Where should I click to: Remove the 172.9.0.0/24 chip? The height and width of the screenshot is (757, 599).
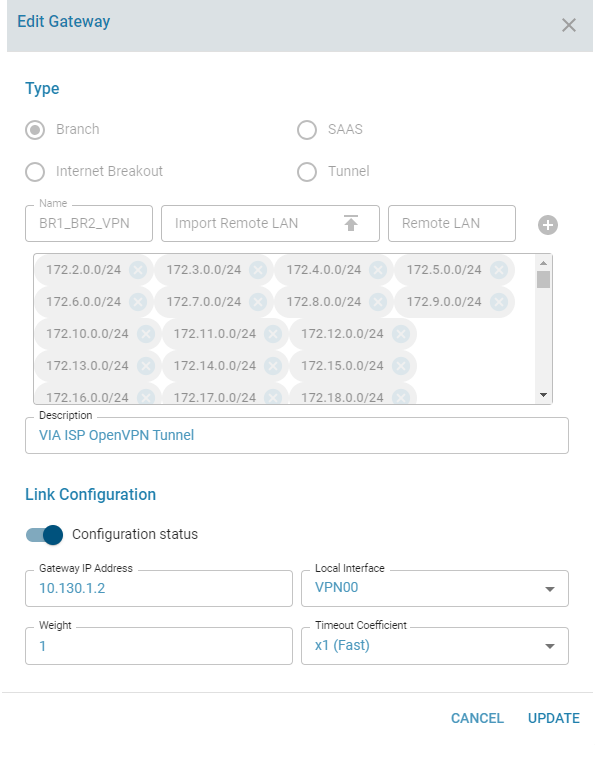coord(499,302)
